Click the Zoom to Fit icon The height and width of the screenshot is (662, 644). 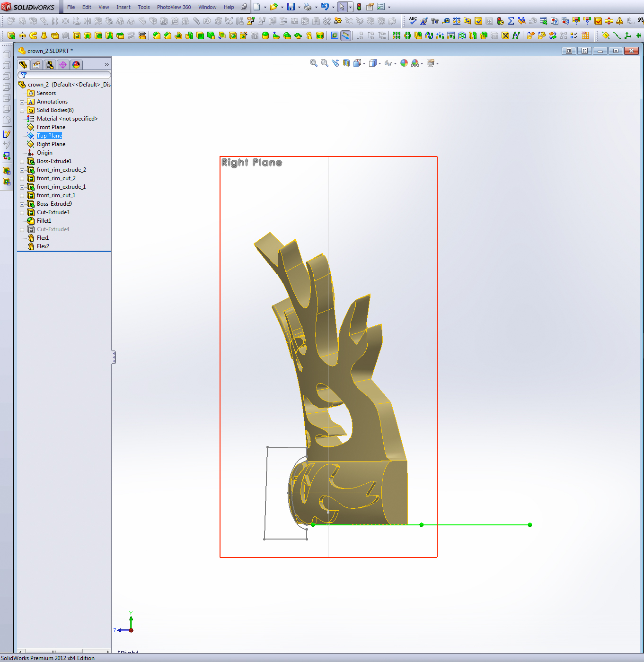click(313, 63)
